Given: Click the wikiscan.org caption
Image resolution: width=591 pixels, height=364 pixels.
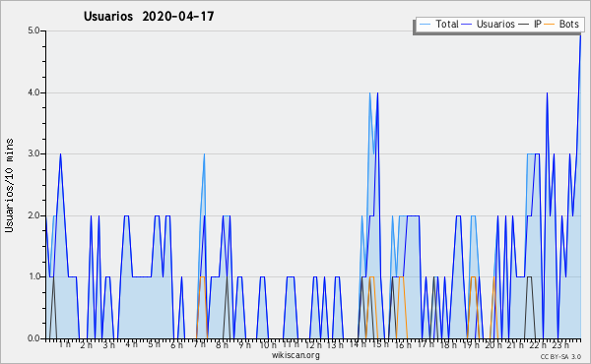Looking at the screenshot, I should point(295,355).
